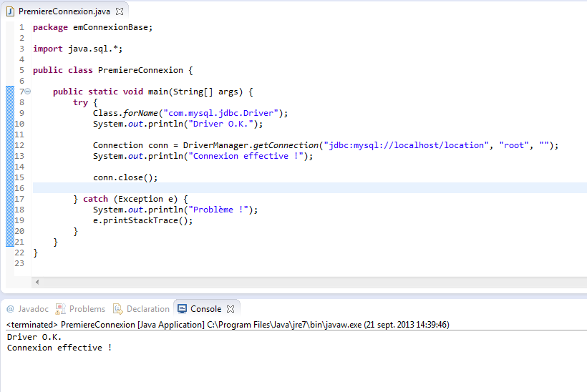587x392 pixels.
Task: Collapse the main method fold at line 7
Action: [x=28, y=92]
